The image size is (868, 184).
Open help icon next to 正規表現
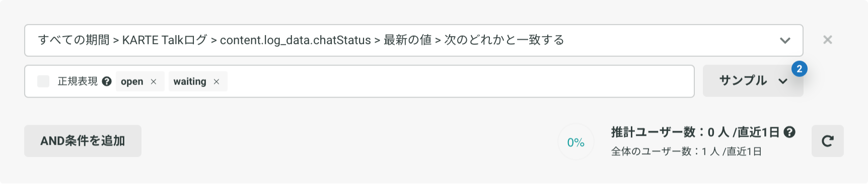(107, 81)
